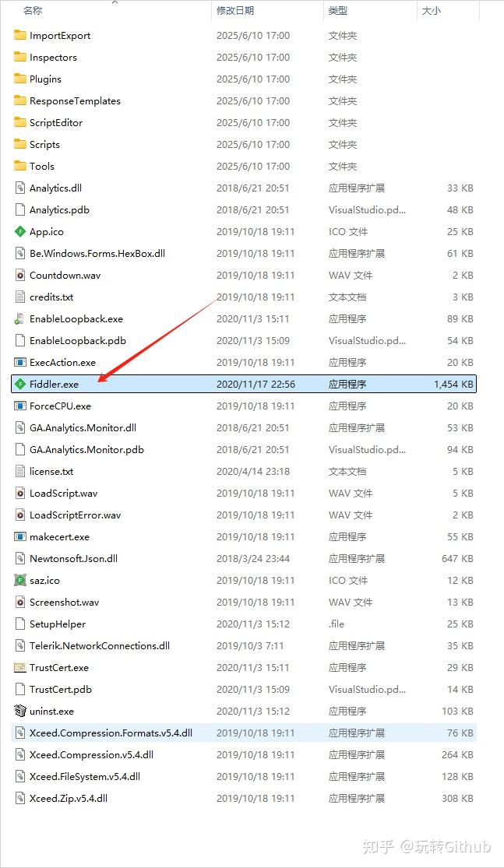Click the Newtonsoft.Json.dll file icon
Screen dimensions: 504x868
[x=20, y=558]
